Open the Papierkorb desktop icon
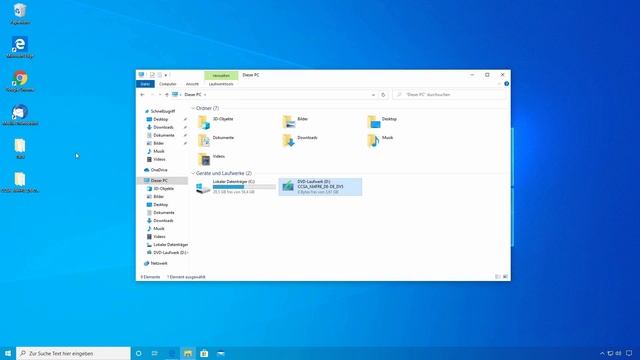640x360 pixels. coord(20,14)
